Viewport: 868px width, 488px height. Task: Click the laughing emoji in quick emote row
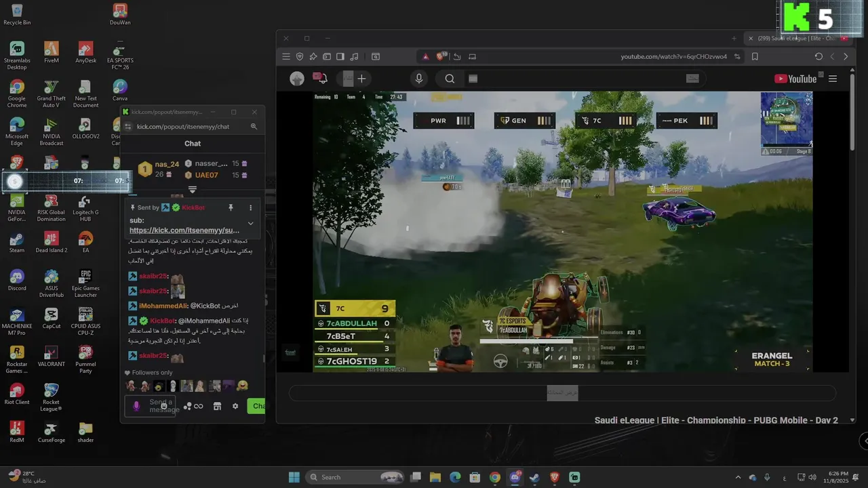click(x=242, y=386)
